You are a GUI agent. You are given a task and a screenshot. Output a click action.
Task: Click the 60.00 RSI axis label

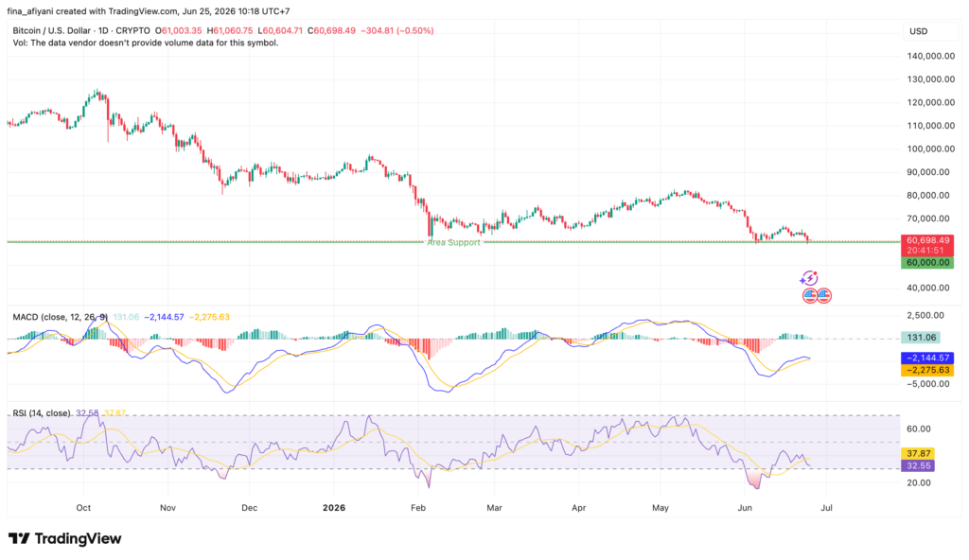click(x=918, y=429)
